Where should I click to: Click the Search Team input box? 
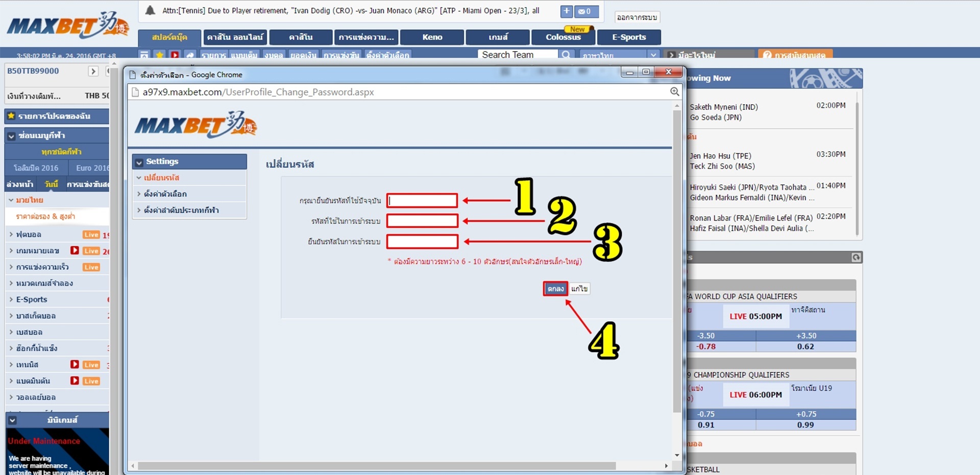coord(518,55)
